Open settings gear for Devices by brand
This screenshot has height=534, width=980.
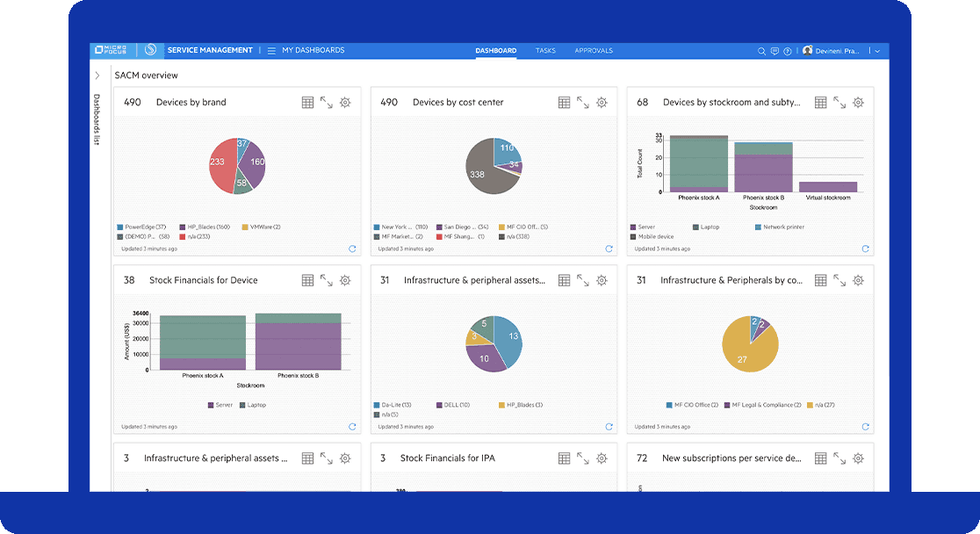(x=345, y=103)
